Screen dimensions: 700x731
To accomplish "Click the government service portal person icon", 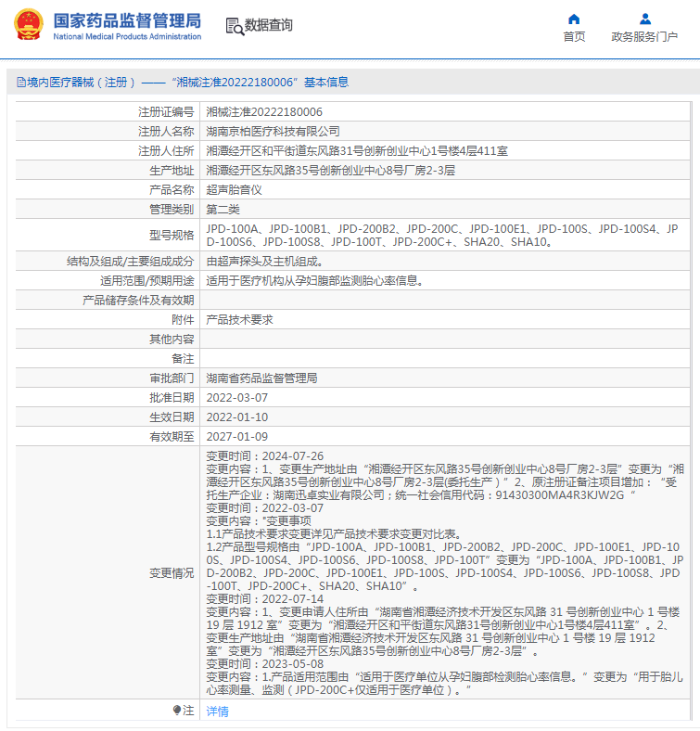I will pos(645,19).
